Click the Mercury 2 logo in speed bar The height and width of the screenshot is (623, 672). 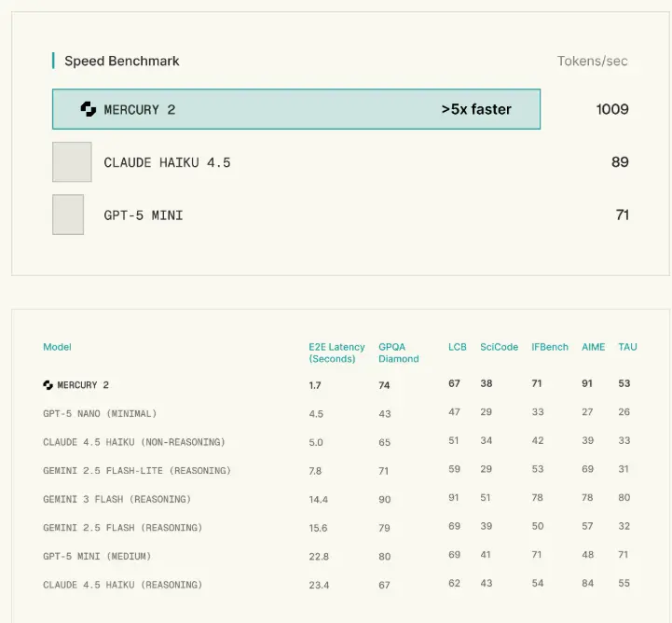pyautogui.click(x=89, y=109)
